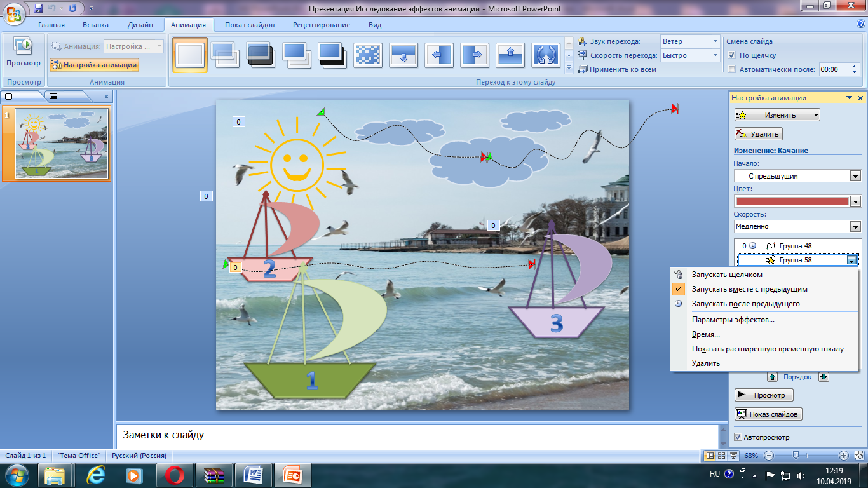Click the Удалить button in animation panel
This screenshot has height=488, width=868.
click(x=758, y=134)
